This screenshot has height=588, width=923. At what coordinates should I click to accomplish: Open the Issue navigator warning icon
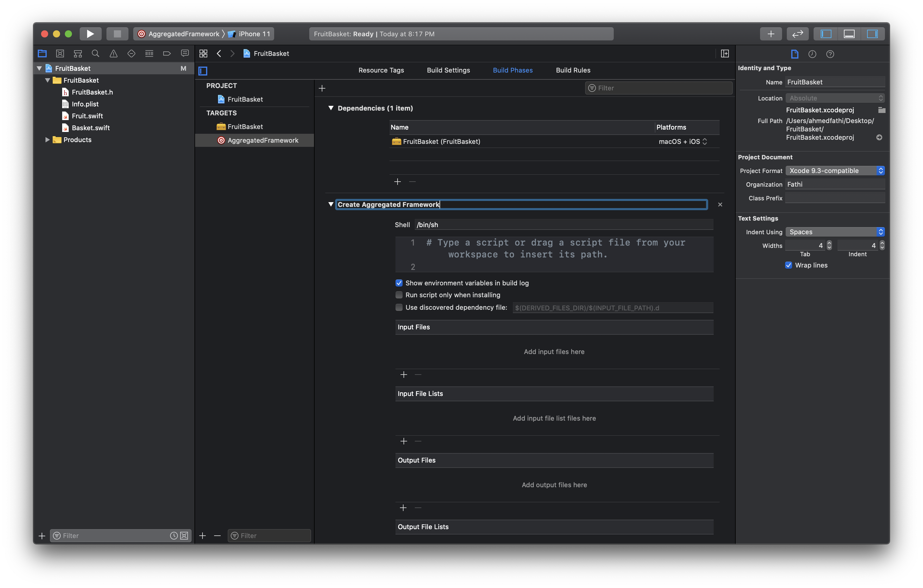(x=114, y=53)
